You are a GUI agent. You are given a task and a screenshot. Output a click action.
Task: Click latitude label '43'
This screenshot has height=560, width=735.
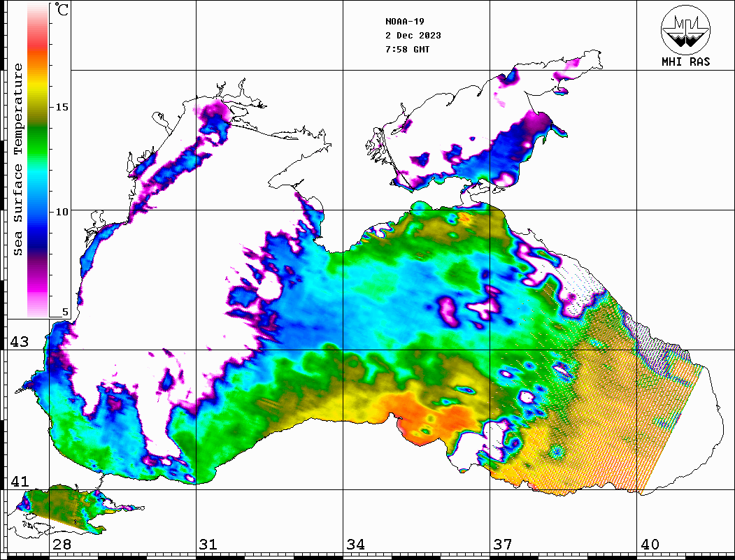(20, 342)
